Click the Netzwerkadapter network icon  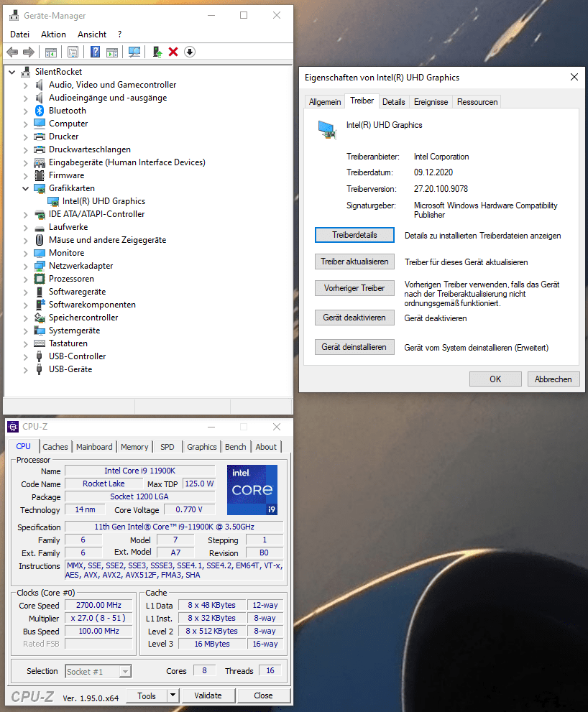(x=40, y=266)
